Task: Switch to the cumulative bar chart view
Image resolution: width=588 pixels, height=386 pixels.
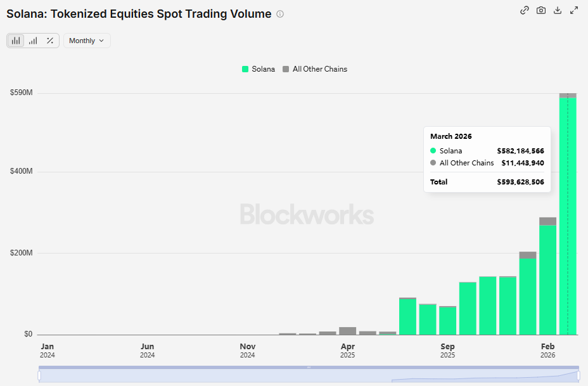Action: click(33, 41)
